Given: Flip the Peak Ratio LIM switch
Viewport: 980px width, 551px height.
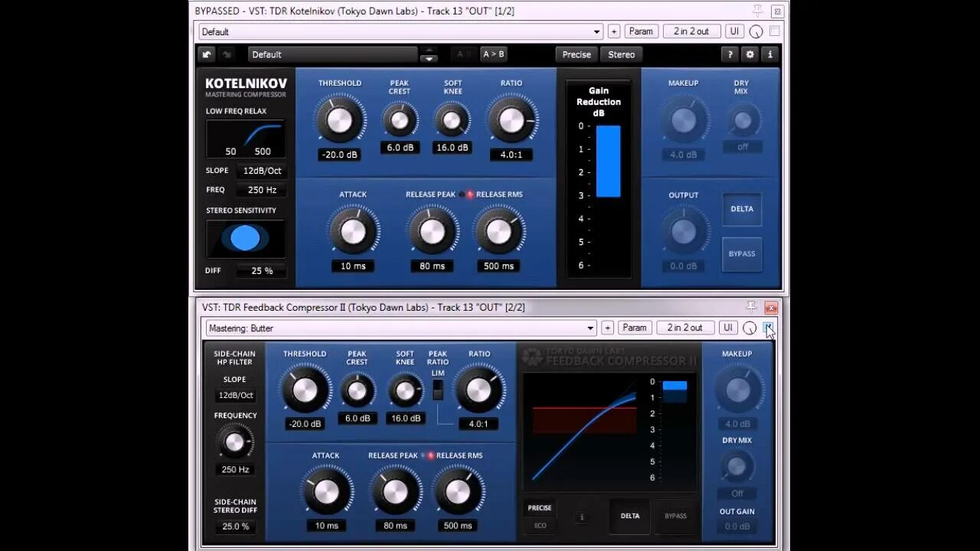Looking at the screenshot, I should (438, 390).
